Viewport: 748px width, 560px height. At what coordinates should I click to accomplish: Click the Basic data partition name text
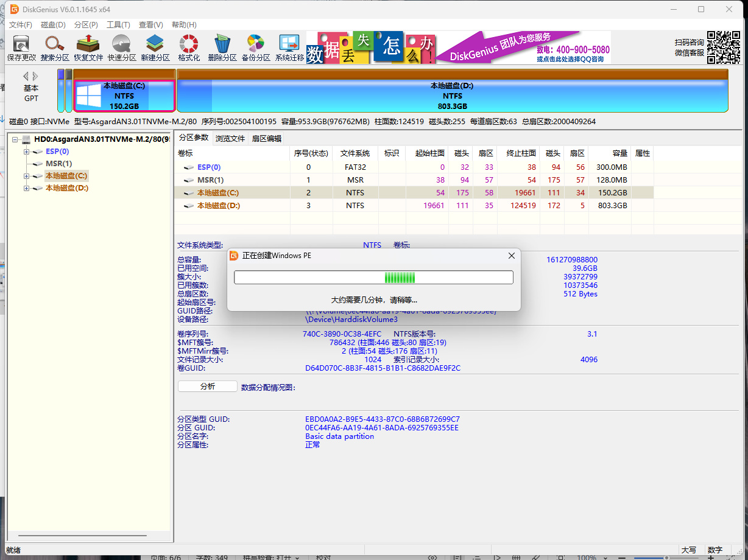tap(340, 436)
